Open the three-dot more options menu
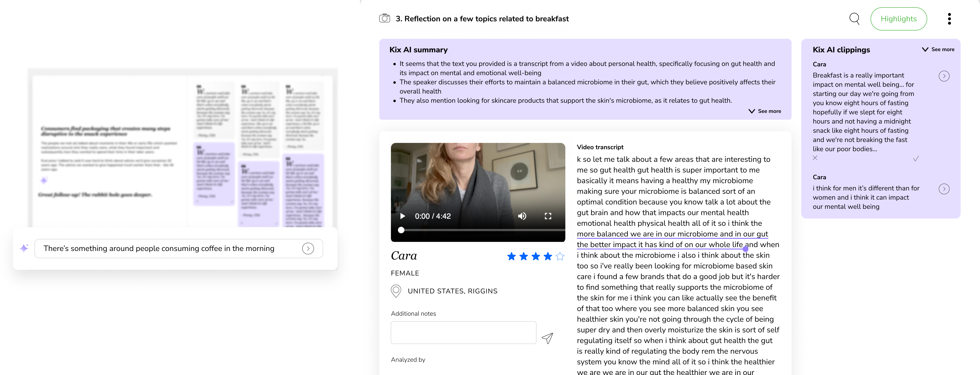The width and height of the screenshot is (980, 375). (x=949, y=19)
